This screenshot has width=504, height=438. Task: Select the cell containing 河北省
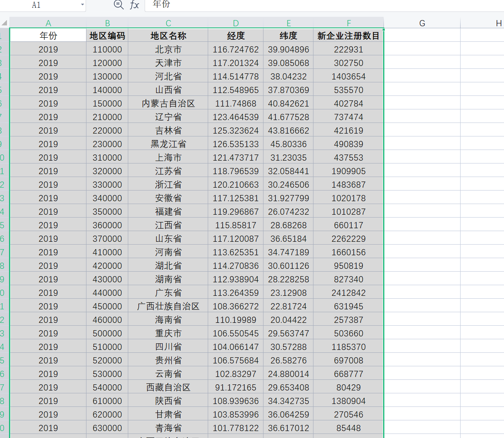[168, 76]
